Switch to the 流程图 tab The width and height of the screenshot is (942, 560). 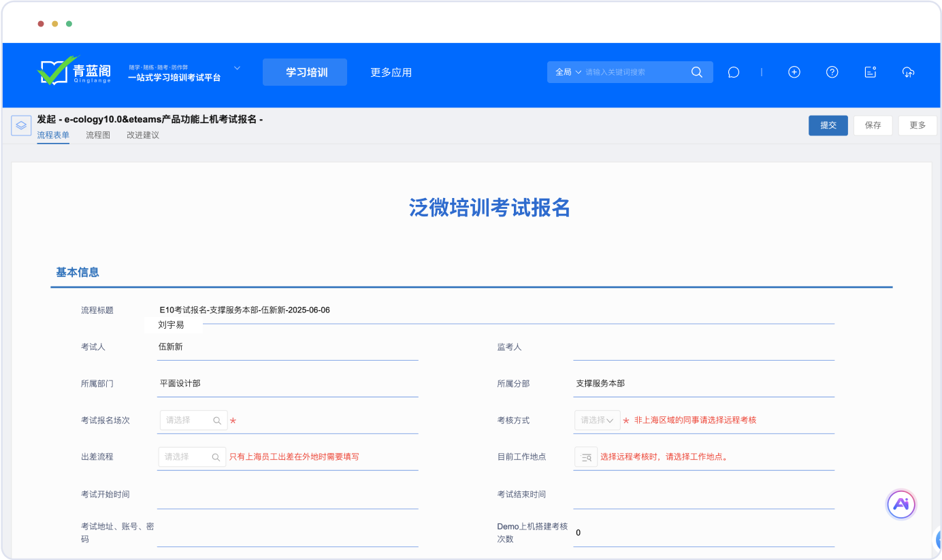coord(98,135)
